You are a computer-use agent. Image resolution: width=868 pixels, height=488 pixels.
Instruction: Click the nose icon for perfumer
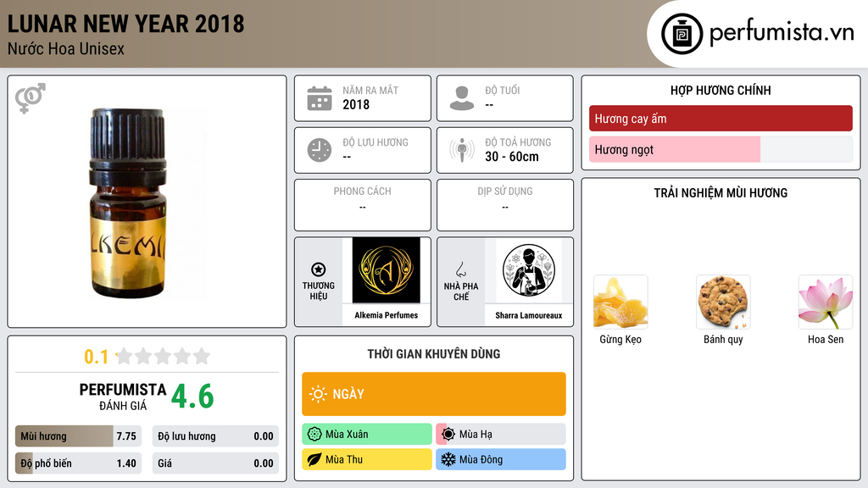[x=460, y=269]
